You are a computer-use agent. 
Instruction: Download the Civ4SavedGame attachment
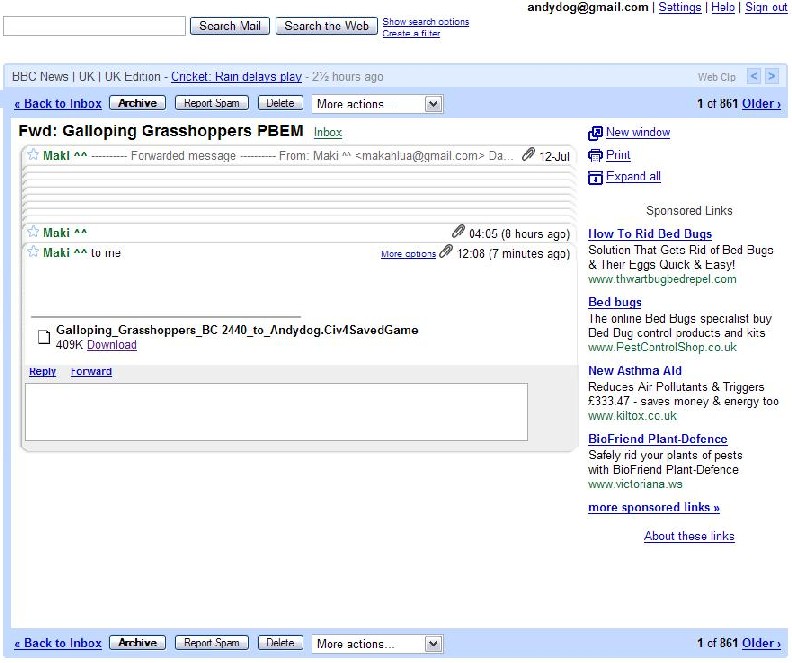(111, 345)
